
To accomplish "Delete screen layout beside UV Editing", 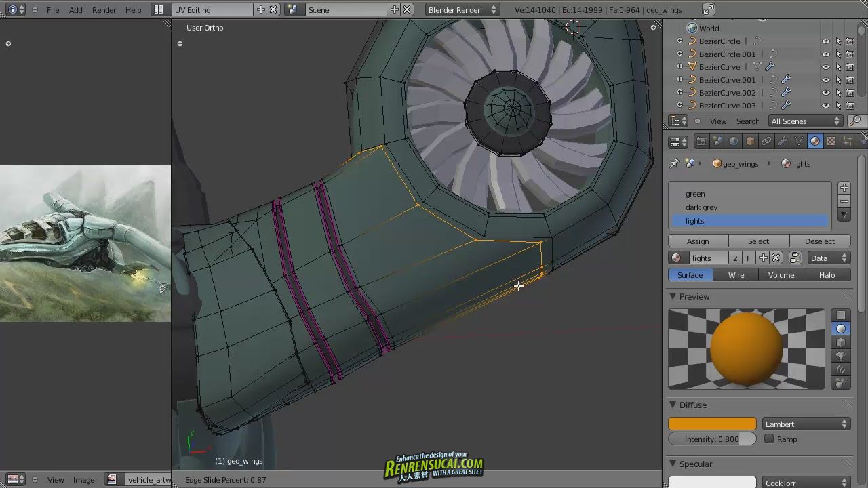I will tap(273, 9).
